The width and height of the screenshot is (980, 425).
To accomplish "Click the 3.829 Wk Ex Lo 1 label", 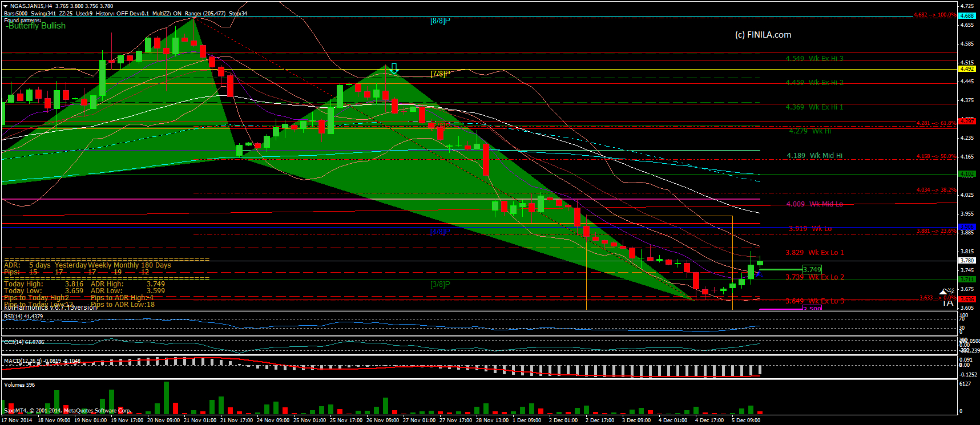I will (814, 253).
